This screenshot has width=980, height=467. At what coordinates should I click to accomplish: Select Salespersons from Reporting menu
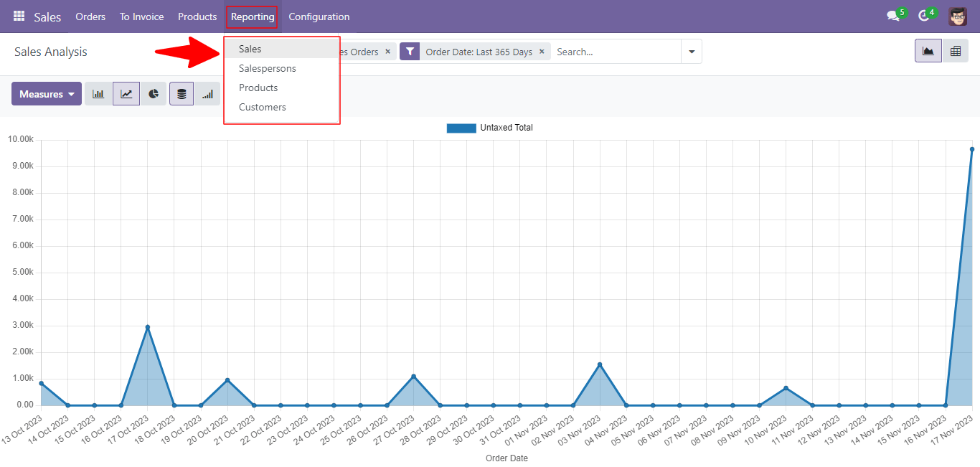pos(268,68)
